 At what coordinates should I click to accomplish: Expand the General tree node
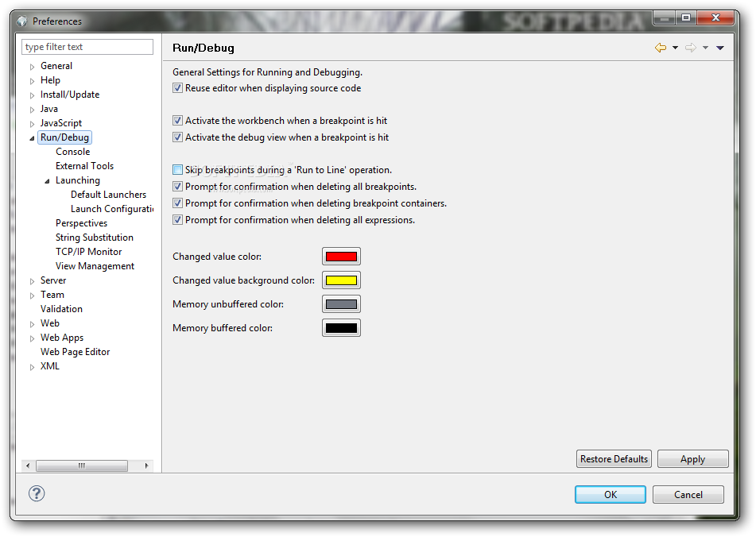click(x=32, y=67)
